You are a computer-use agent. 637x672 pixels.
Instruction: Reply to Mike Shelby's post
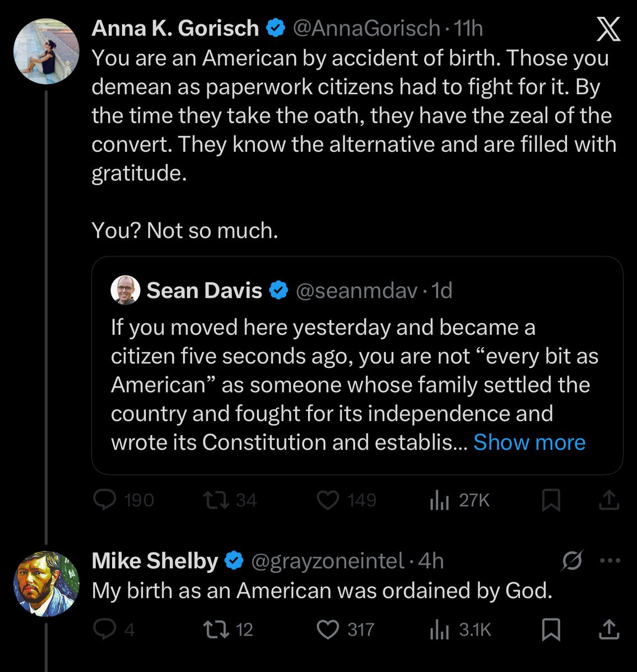(105, 630)
